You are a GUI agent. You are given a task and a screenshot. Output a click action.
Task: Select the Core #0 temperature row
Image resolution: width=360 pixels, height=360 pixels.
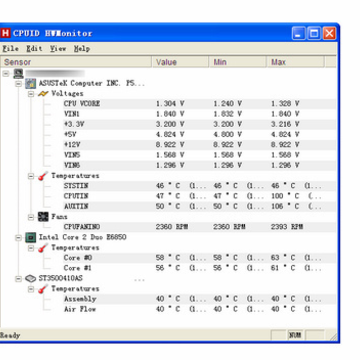pos(199,258)
